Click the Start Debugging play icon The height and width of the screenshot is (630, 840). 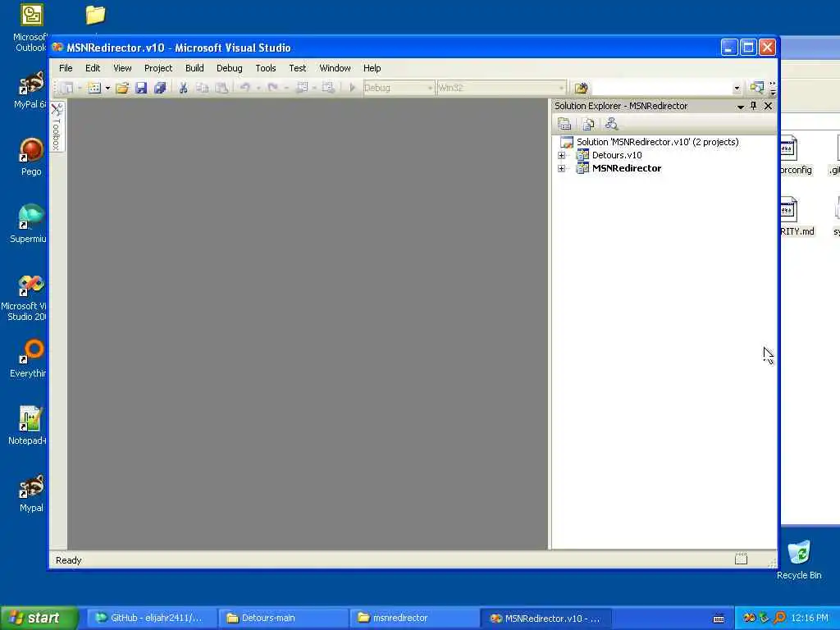click(x=353, y=88)
